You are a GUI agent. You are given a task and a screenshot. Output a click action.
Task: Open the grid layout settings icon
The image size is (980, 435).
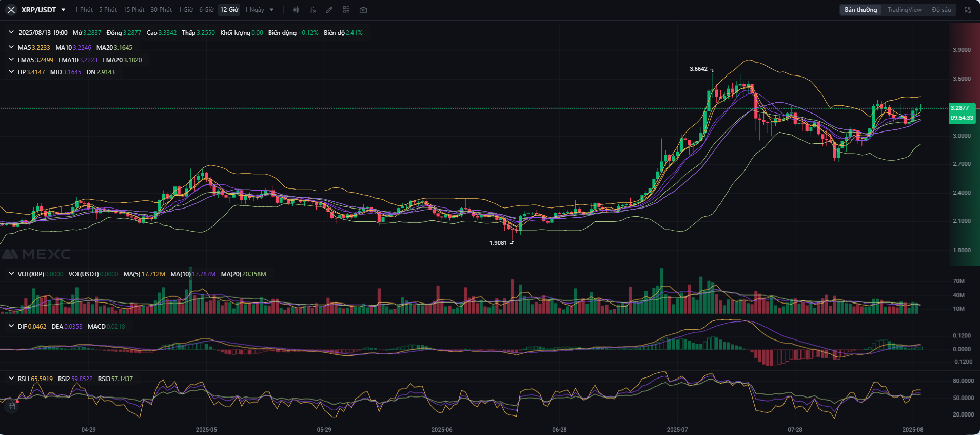346,10
